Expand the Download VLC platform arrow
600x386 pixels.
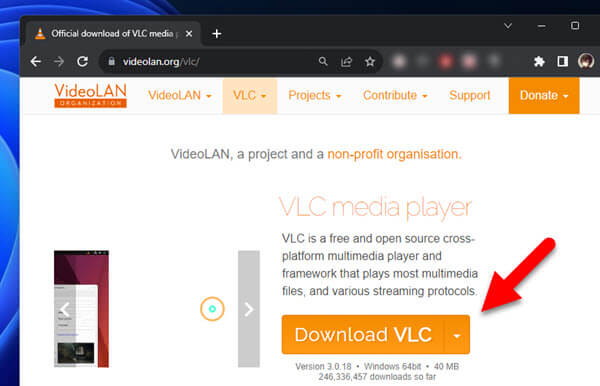[x=457, y=336]
